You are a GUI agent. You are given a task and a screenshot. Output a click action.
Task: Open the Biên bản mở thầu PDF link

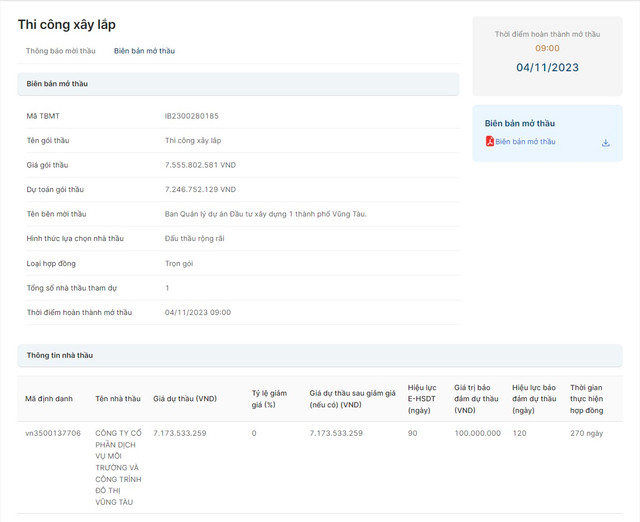pyautogui.click(x=525, y=142)
